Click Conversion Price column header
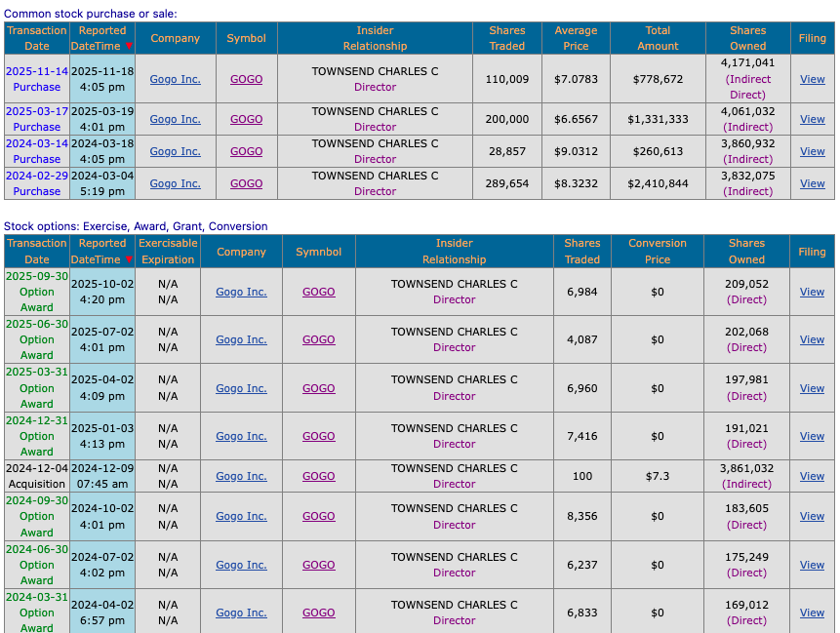The width and height of the screenshot is (840, 633). (x=658, y=252)
